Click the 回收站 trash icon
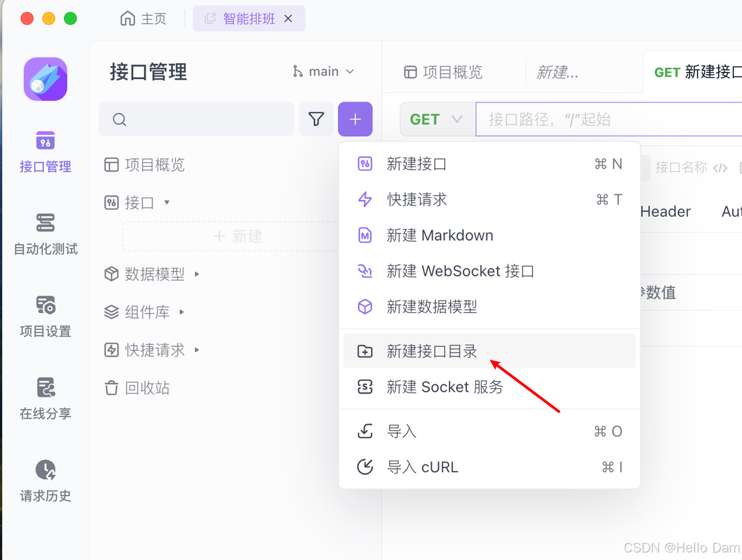The width and height of the screenshot is (742, 560). (111, 388)
